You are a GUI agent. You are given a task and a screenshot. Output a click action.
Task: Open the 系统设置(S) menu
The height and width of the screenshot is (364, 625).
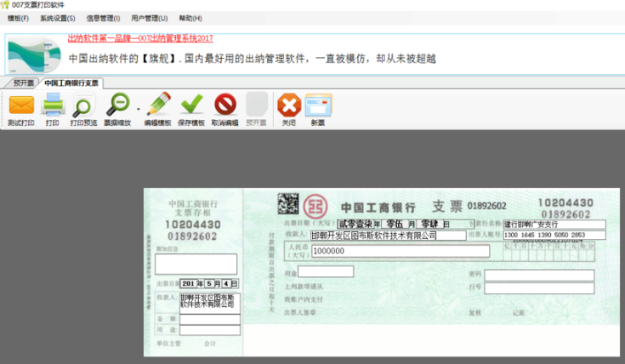tap(58, 19)
